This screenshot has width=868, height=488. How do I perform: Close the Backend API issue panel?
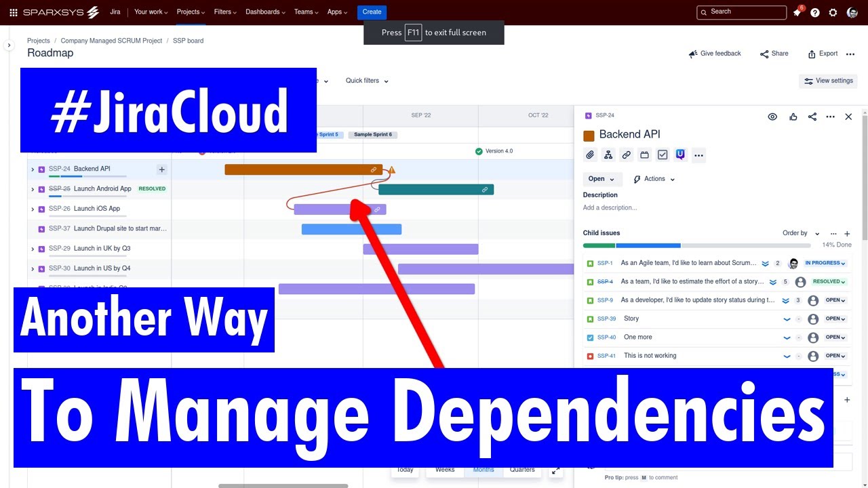(x=848, y=117)
